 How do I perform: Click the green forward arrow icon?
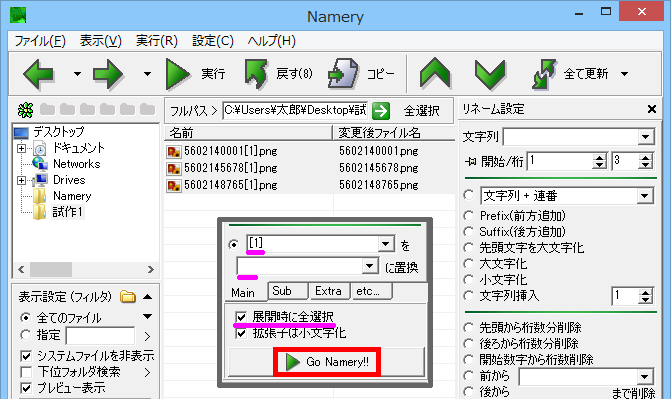[108, 74]
